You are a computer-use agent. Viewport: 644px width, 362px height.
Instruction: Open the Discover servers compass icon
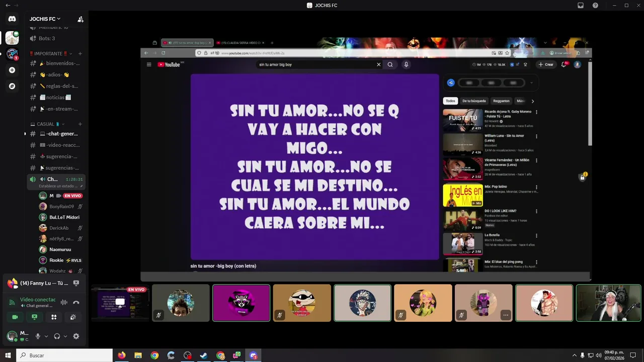pyautogui.click(x=12, y=86)
